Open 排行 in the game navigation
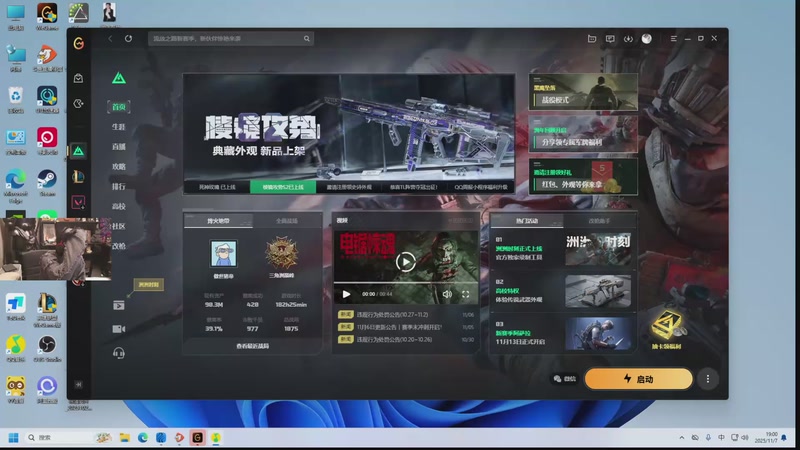The width and height of the screenshot is (800, 450). tap(119, 187)
